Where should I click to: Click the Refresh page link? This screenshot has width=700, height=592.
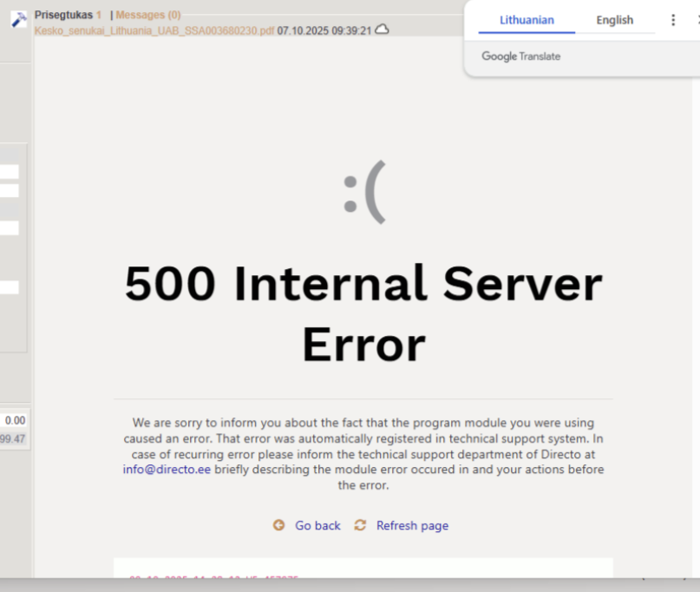412,525
